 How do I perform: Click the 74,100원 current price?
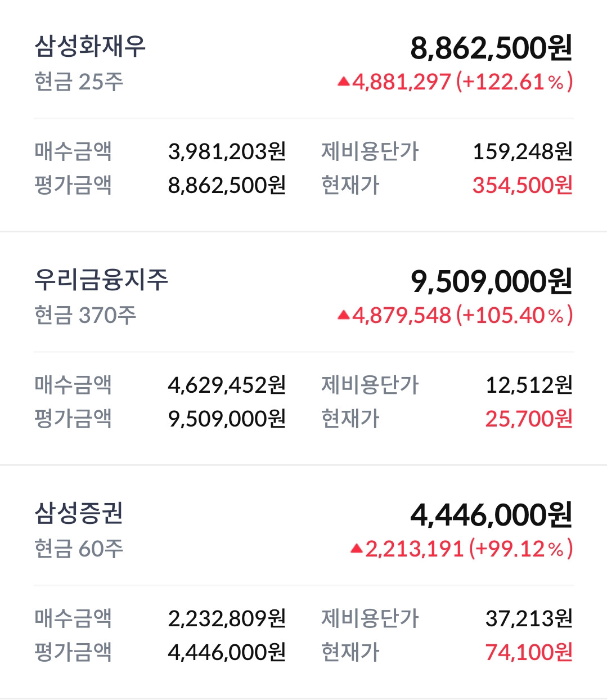point(529,652)
